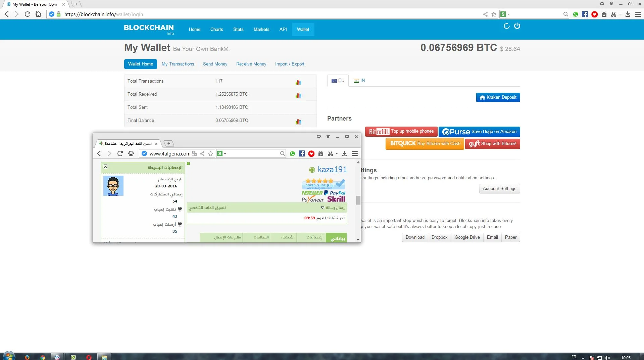644x360 pixels.
Task: Click the kaza191 profile avatar image
Action: pyautogui.click(x=113, y=186)
